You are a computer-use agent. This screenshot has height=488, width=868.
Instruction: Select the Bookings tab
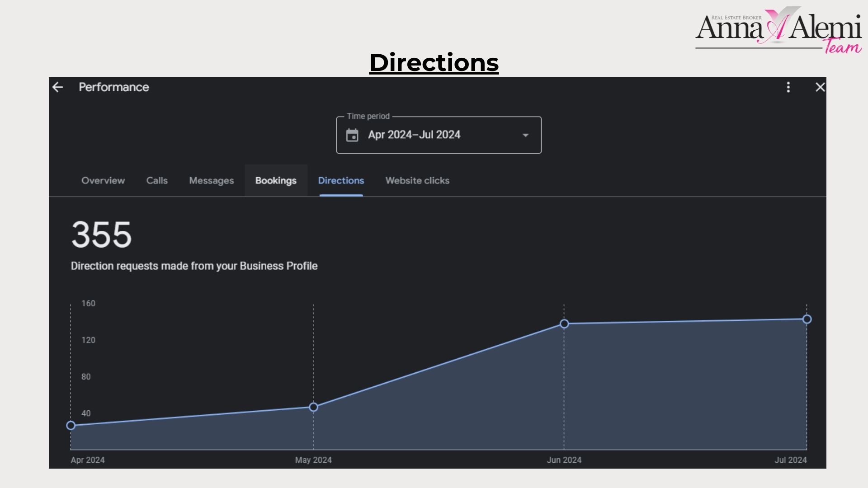(x=276, y=180)
